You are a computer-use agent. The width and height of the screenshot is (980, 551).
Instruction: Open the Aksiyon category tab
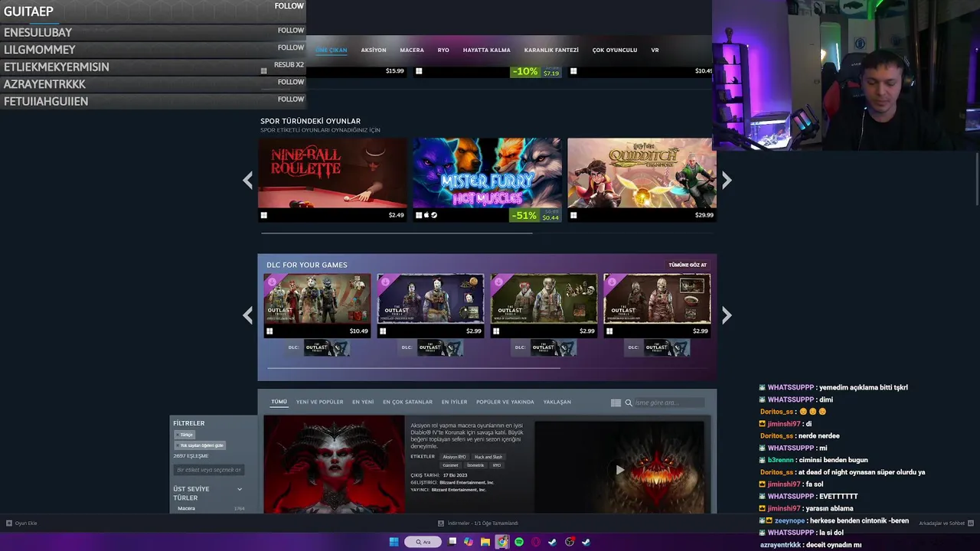click(x=374, y=50)
